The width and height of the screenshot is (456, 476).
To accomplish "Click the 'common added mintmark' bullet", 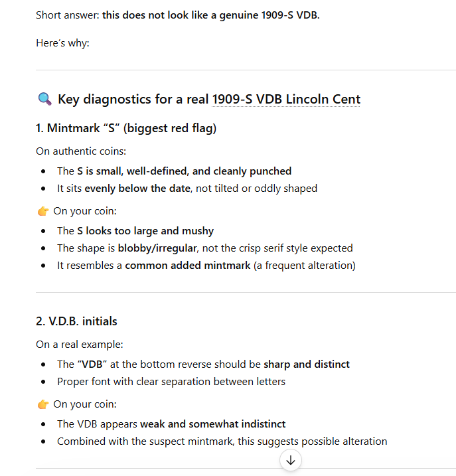I will [x=206, y=266].
